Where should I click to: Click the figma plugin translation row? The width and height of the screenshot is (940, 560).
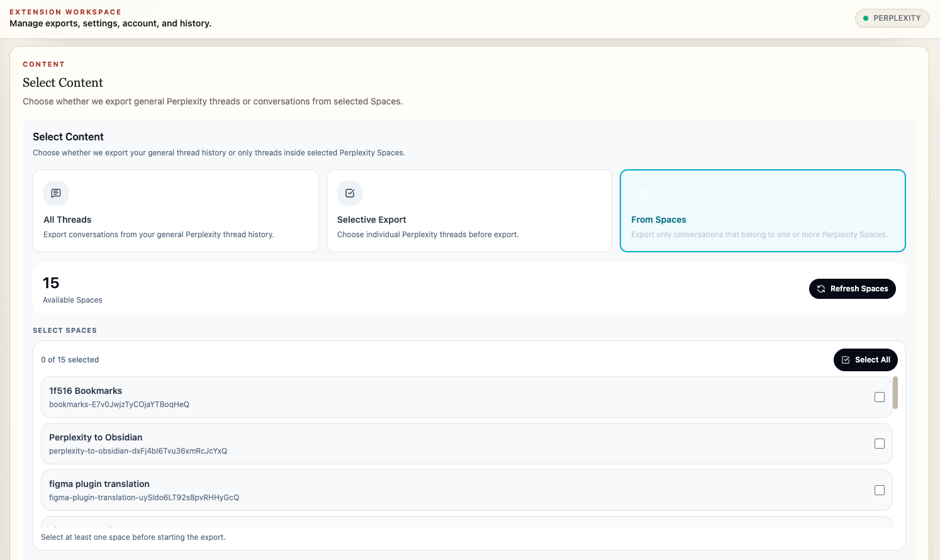pyautogui.click(x=467, y=490)
